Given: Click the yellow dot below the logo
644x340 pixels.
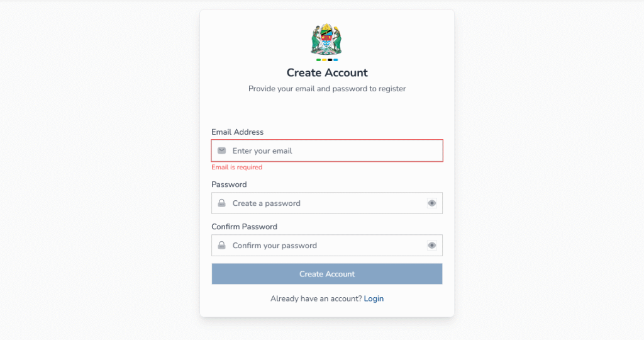Looking at the screenshot, I should click(325, 60).
